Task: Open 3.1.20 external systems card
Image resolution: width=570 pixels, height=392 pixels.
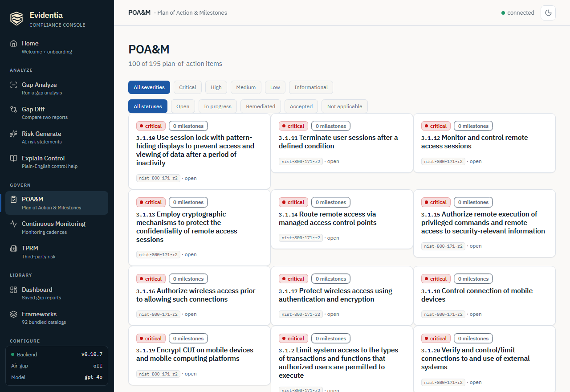Action: [484, 359]
